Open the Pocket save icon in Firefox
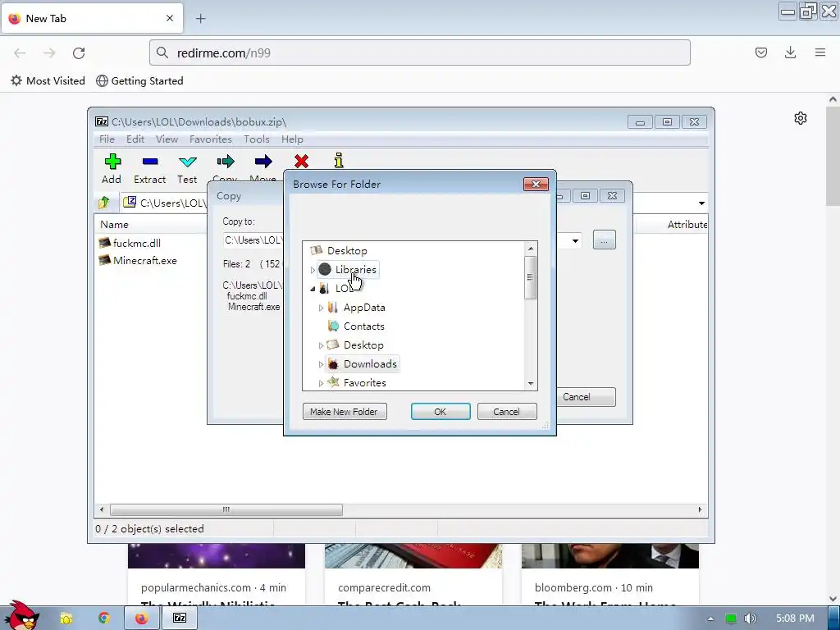The width and height of the screenshot is (840, 630). click(x=761, y=52)
